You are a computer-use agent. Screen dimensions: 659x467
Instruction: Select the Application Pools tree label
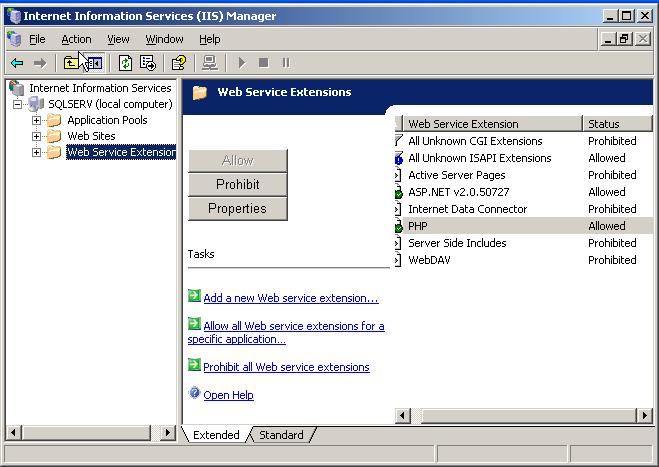[107, 120]
